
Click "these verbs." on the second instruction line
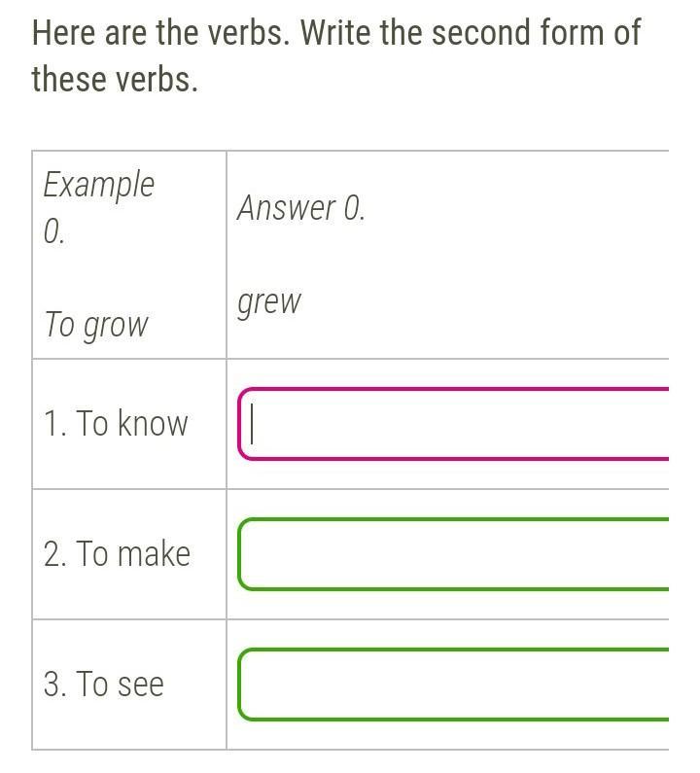(x=115, y=79)
